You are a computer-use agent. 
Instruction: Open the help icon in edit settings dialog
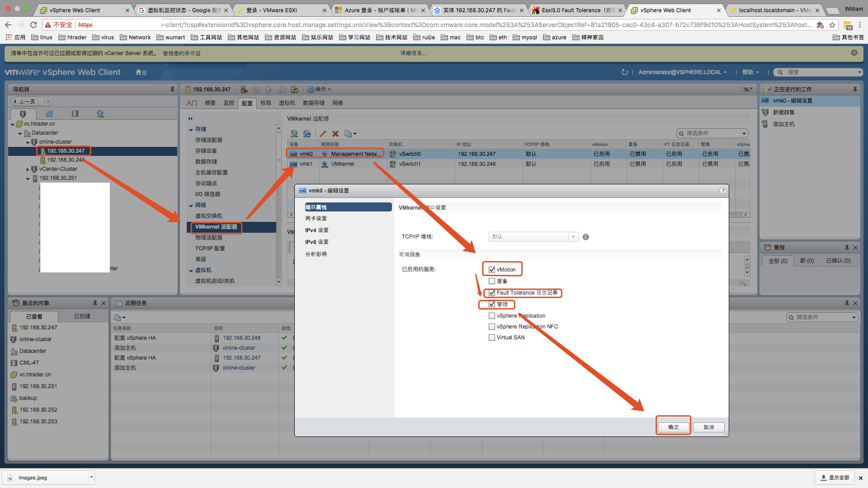pyautogui.click(x=723, y=191)
